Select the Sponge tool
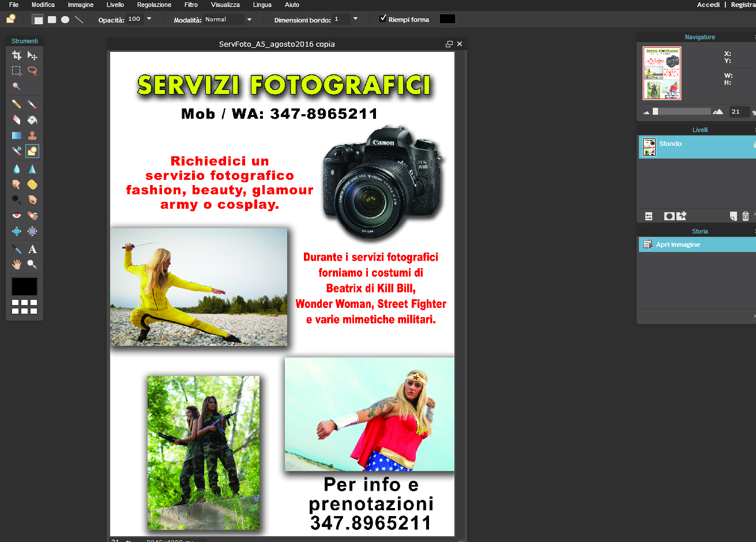Image resolution: width=756 pixels, height=542 pixels. coord(32,185)
